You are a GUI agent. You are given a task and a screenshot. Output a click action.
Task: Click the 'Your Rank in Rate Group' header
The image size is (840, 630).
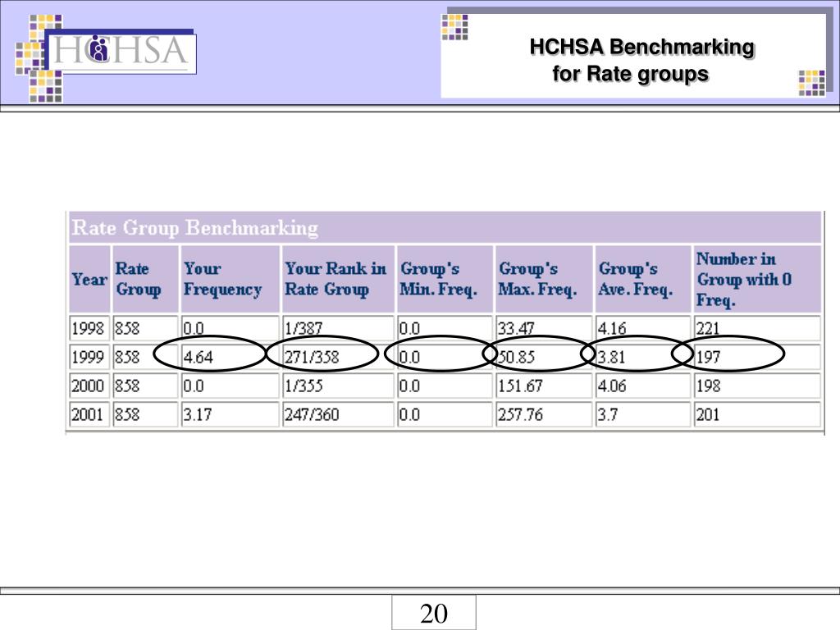click(338, 279)
